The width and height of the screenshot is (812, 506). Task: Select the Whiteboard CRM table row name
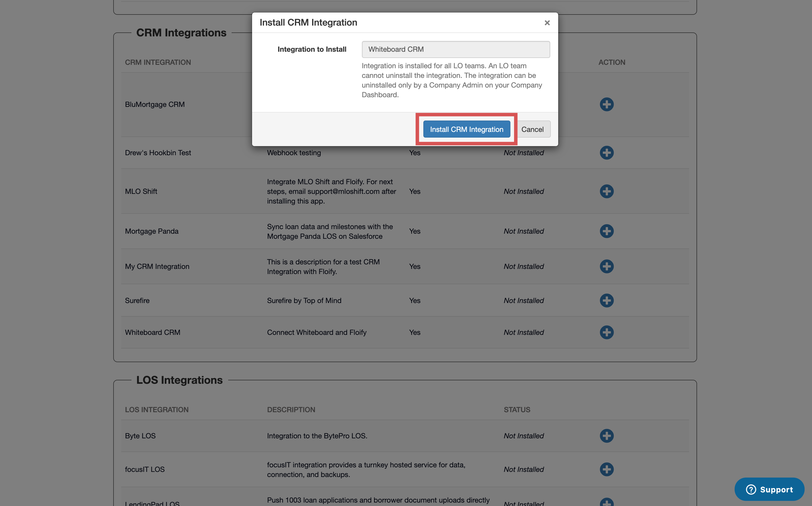[x=153, y=332]
